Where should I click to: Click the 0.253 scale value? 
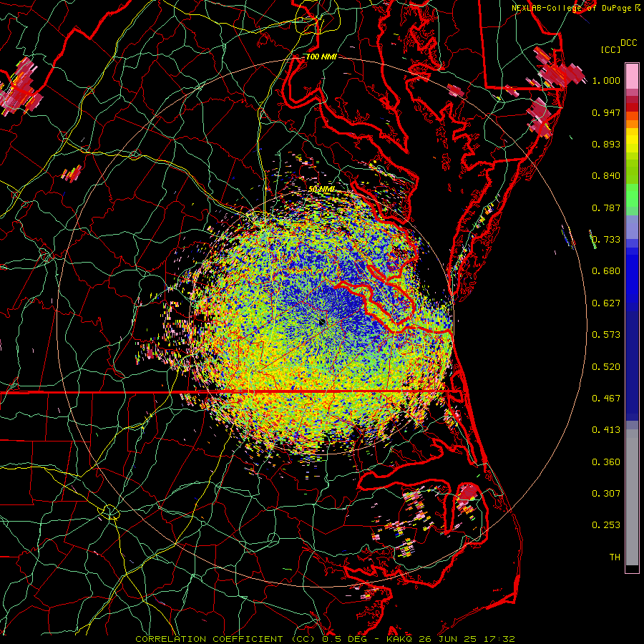pos(606,525)
